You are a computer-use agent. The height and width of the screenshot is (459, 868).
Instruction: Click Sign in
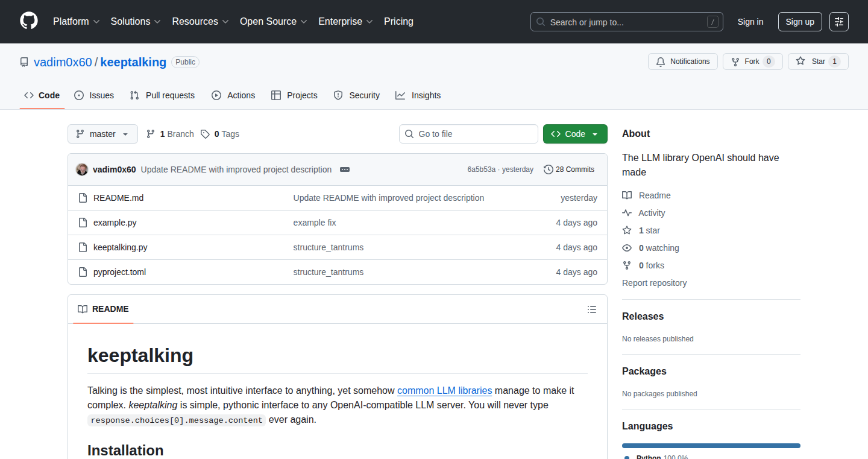750,22
